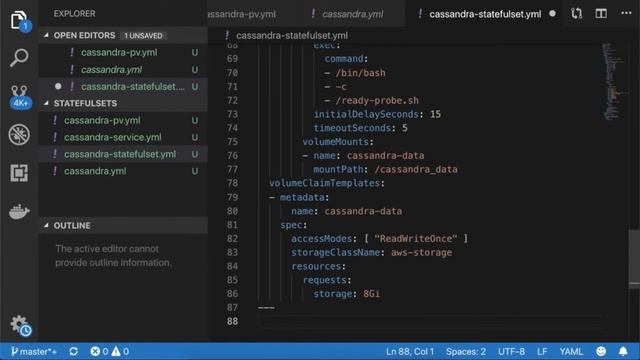
Task: Open the Docker view
Action: click(x=19, y=211)
